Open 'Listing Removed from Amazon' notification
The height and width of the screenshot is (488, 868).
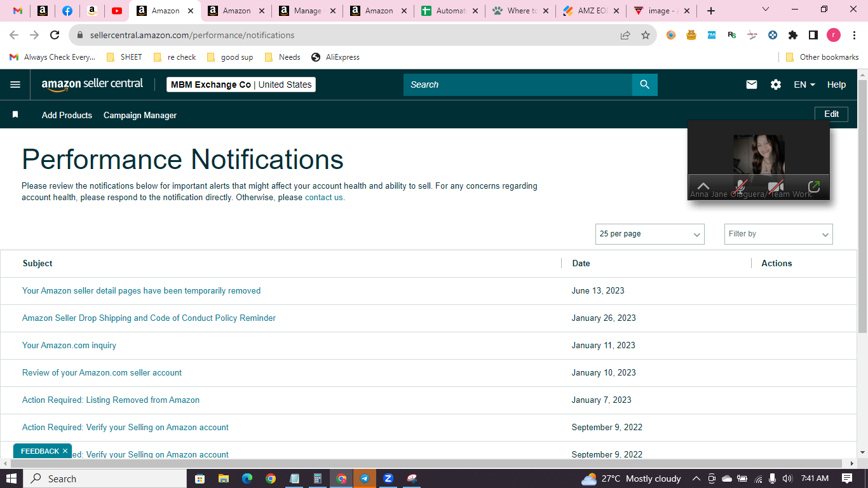pos(111,400)
